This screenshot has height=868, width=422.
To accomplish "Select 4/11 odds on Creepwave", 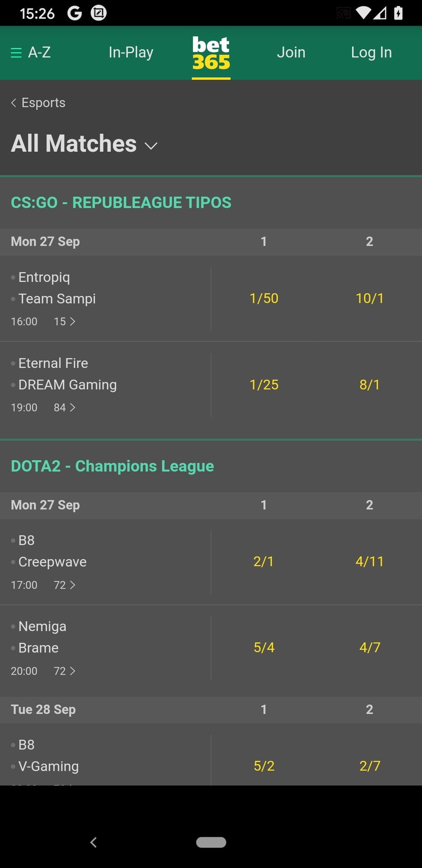I will coord(370,562).
